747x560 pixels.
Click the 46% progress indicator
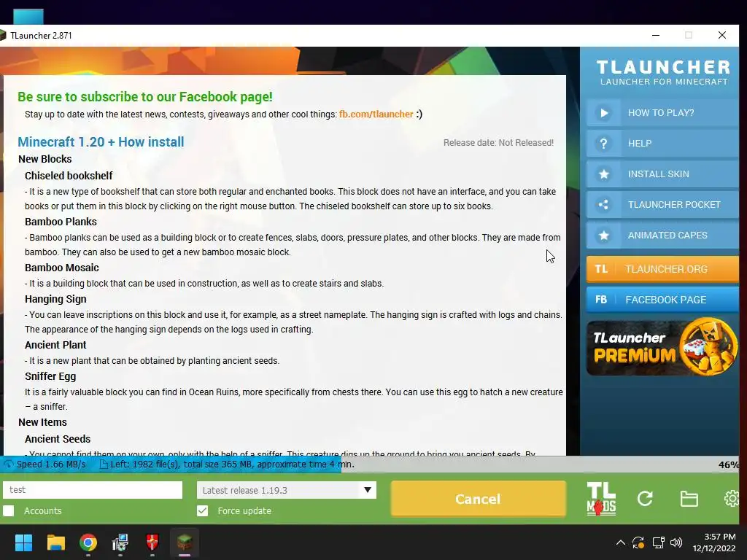click(x=729, y=464)
